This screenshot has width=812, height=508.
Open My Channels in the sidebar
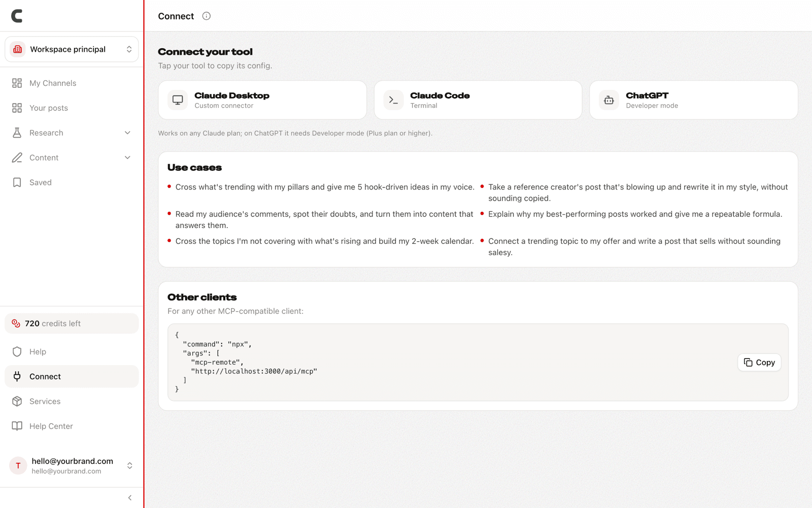pos(72,83)
